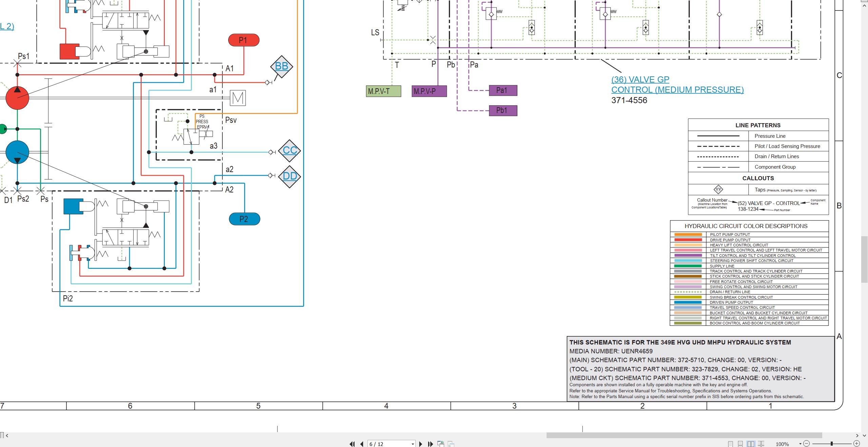Viewport: 868px width, 447px height.
Task: Select single page view layout
Action: (731, 444)
